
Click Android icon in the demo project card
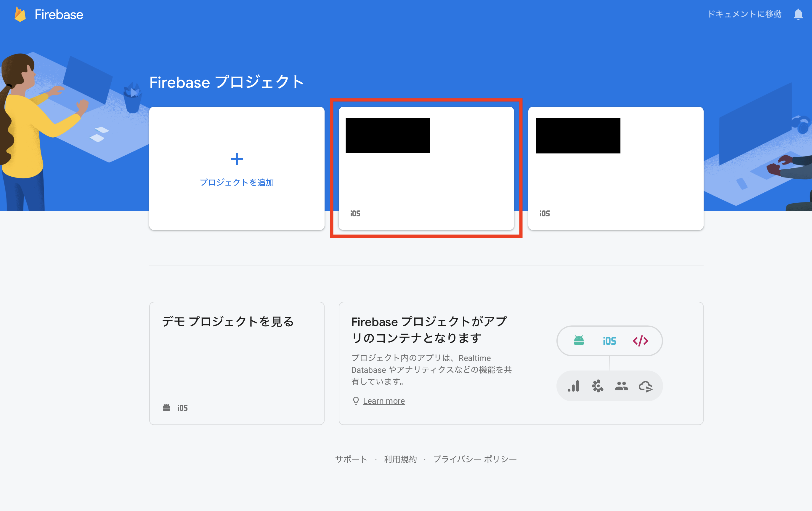click(166, 407)
